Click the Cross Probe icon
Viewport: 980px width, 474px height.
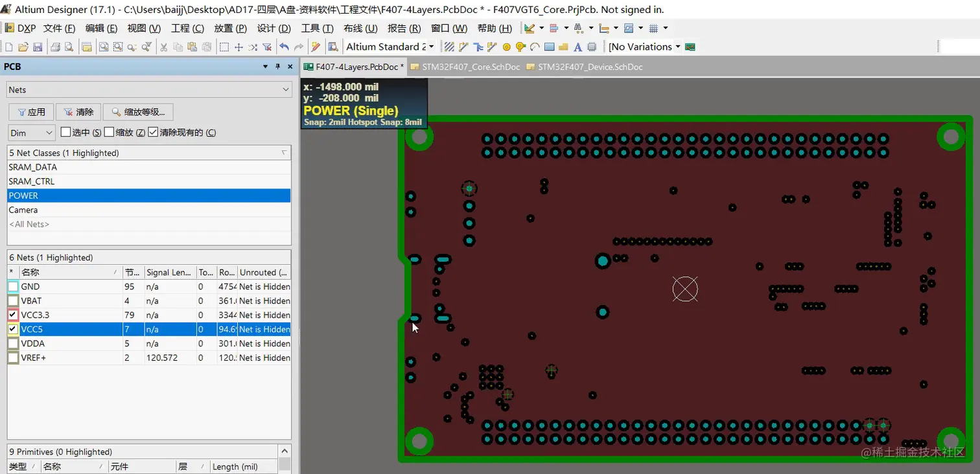[x=316, y=47]
